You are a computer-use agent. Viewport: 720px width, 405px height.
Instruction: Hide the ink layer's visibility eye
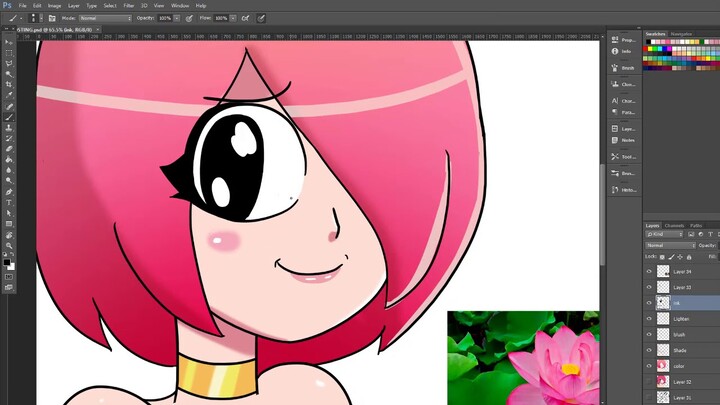pos(649,303)
